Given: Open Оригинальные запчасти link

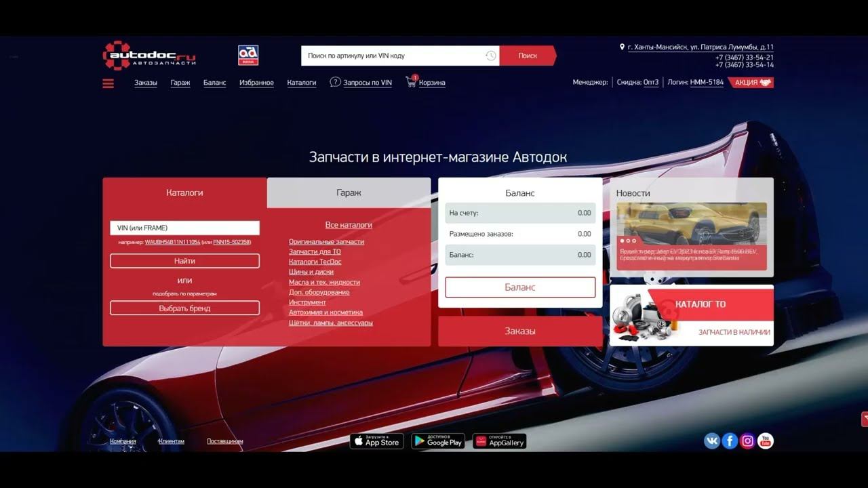Looking at the screenshot, I should coord(326,242).
